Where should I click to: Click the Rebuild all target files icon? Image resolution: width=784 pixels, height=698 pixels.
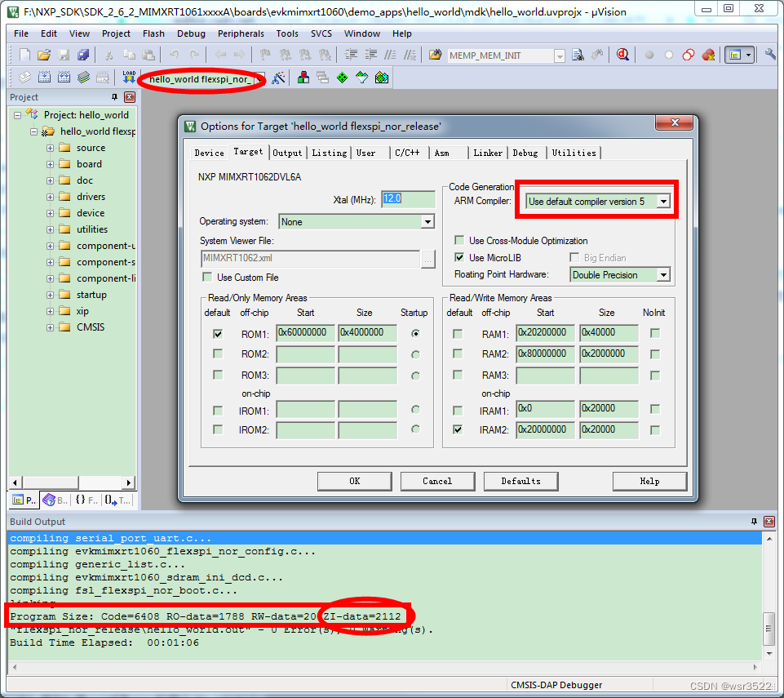tap(64, 78)
